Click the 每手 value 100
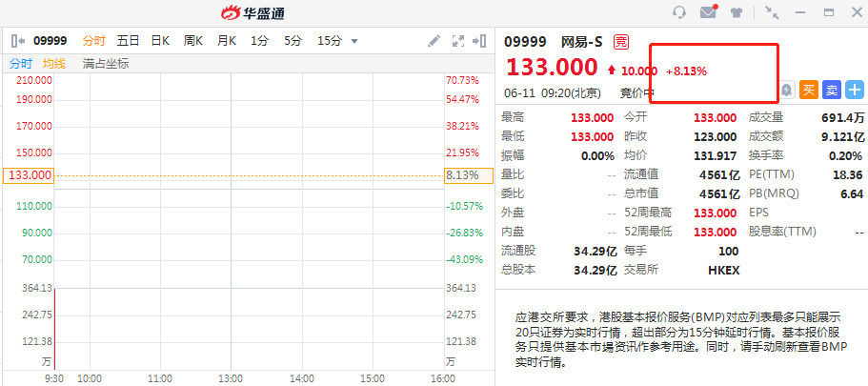This screenshot has height=386, width=868. click(x=729, y=252)
